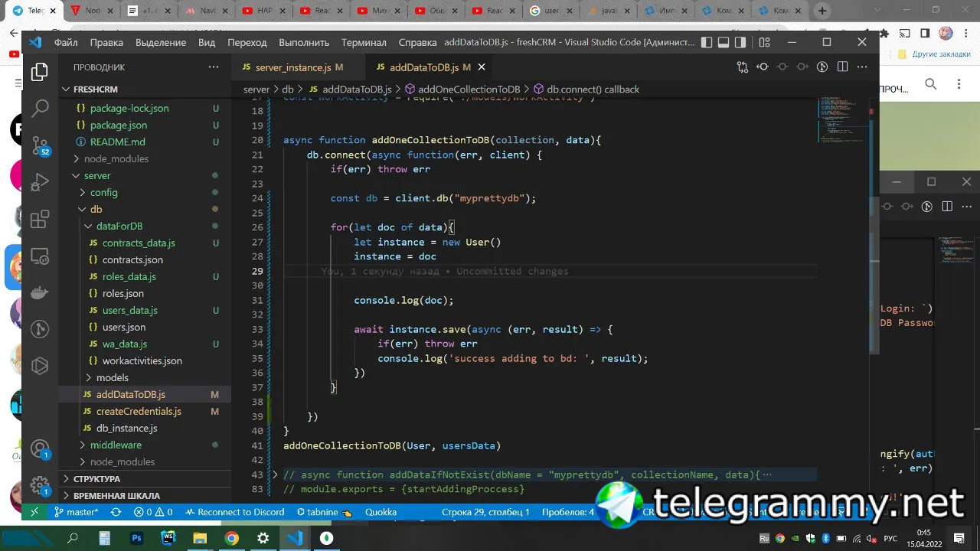Open the Explorer panel's more actions menu
This screenshot has width=980, height=551.
(x=214, y=67)
